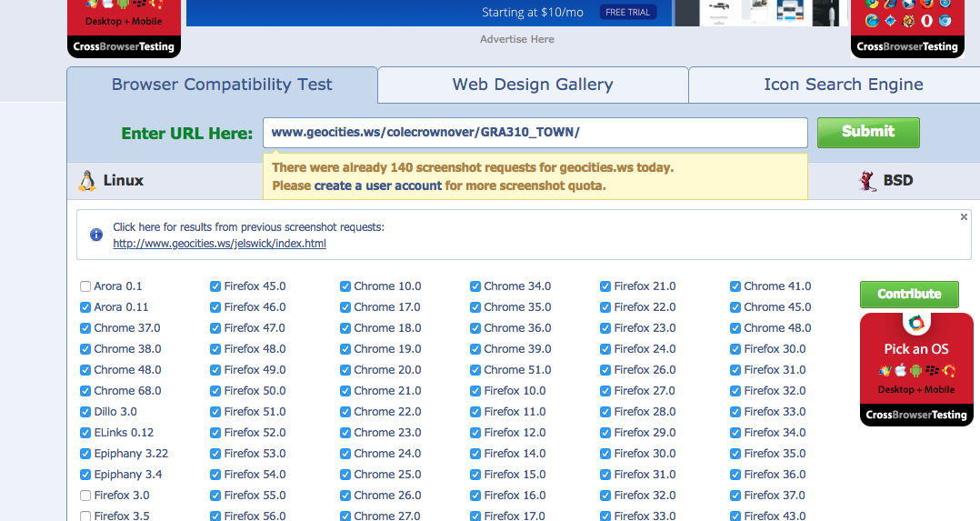Click the top-left CrossBrowserTesting Desktop + Mobile ad

tap(124, 29)
